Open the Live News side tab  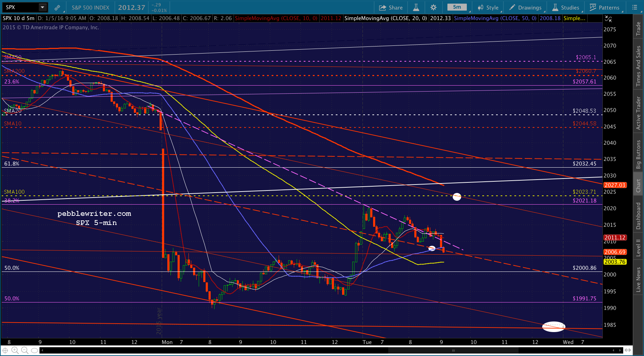point(638,279)
